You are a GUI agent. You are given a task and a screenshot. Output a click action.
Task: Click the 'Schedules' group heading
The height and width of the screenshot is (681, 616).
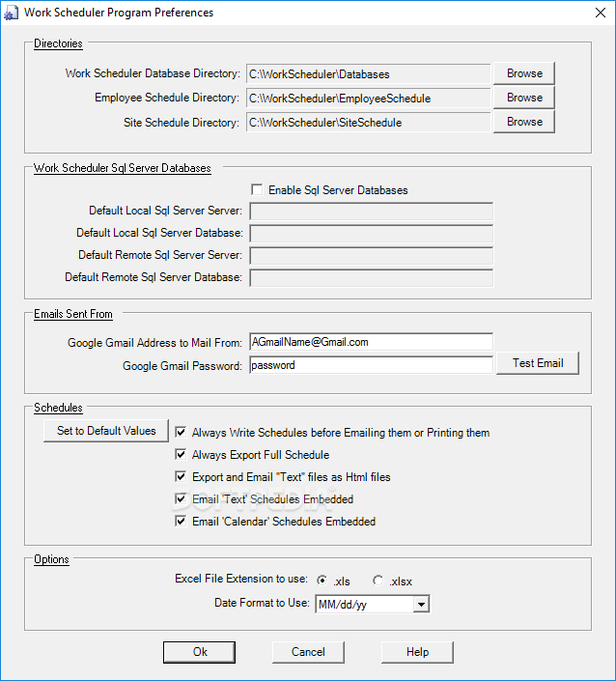pos(58,408)
